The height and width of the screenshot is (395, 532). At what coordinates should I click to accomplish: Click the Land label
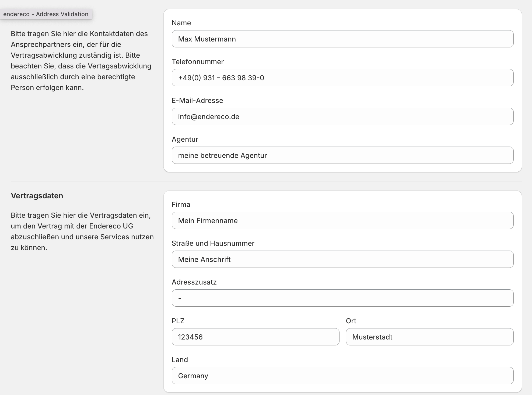click(180, 360)
